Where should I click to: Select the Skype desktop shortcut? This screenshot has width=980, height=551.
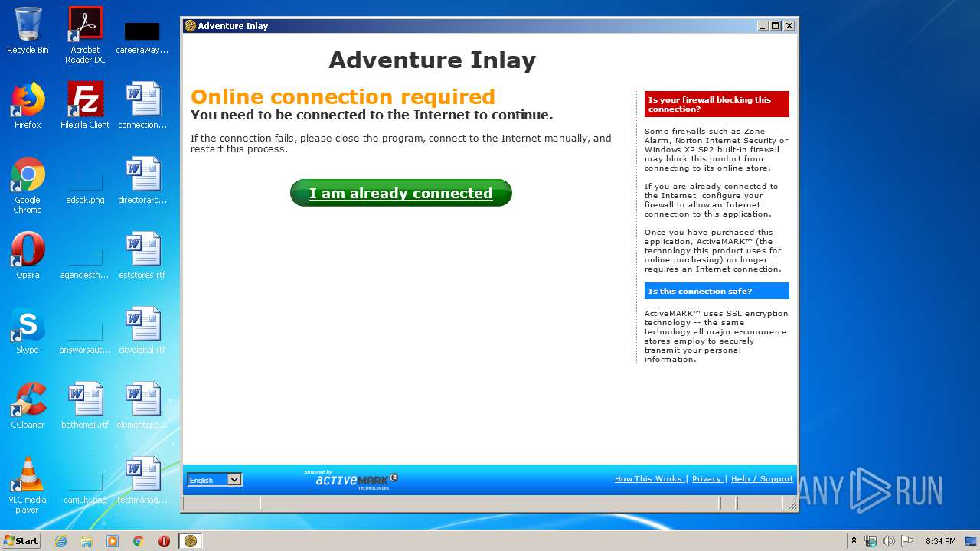[x=28, y=331]
